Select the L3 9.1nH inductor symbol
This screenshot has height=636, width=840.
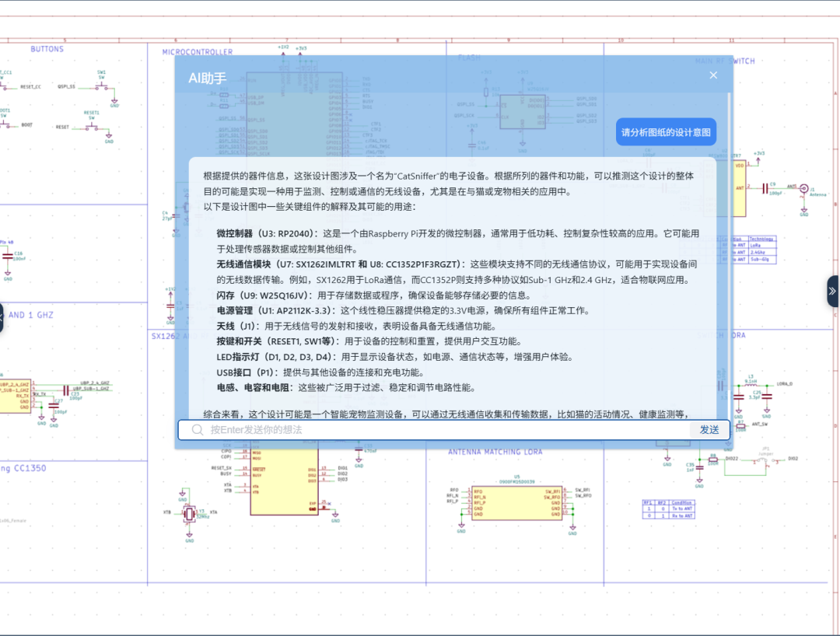point(751,384)
